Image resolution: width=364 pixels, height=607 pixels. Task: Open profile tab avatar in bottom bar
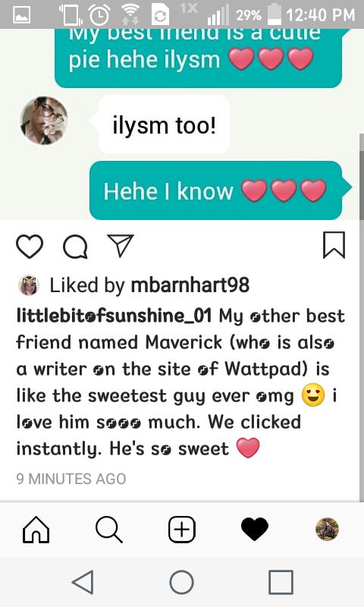[x=328, y=529]
